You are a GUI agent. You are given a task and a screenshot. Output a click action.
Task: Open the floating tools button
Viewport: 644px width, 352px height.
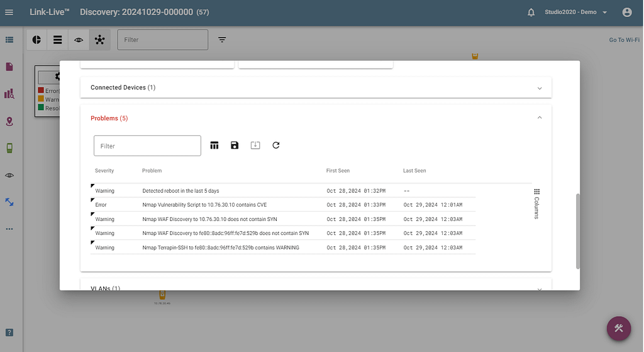619,328
